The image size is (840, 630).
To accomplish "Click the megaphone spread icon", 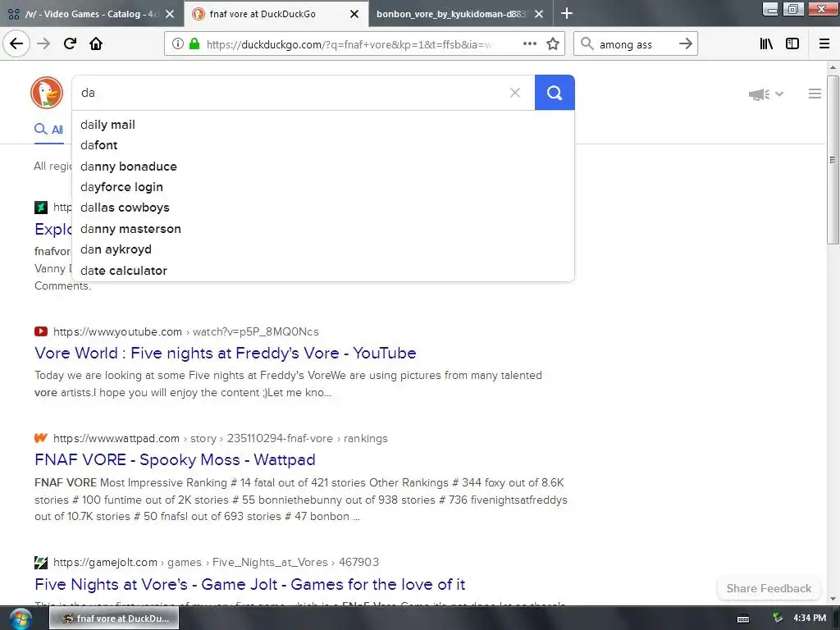I will point(759,94).
